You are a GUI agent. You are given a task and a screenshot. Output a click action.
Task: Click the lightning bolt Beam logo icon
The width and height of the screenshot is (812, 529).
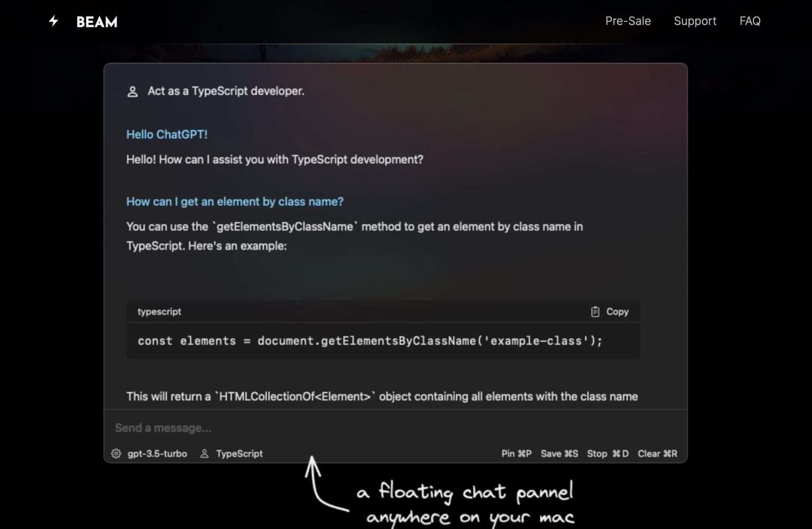coord(53,21)
